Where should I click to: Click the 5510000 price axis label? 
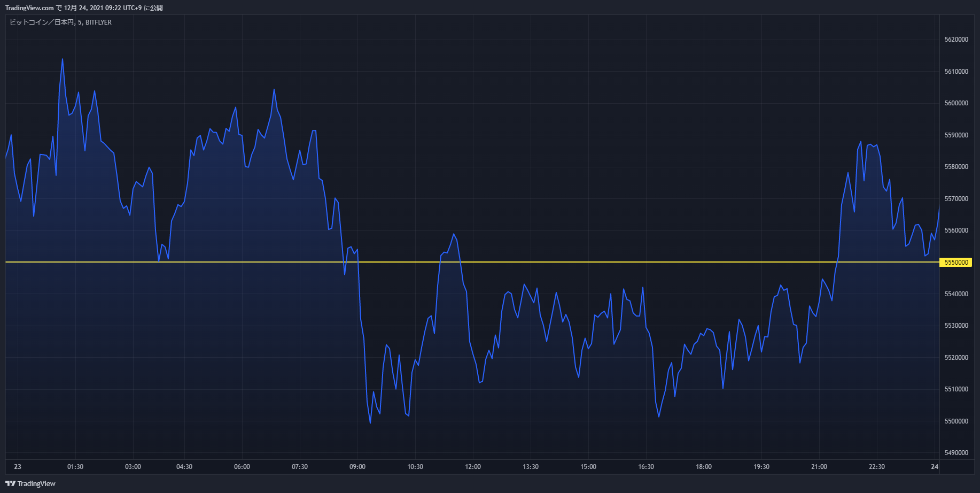[x=956, y=389]
